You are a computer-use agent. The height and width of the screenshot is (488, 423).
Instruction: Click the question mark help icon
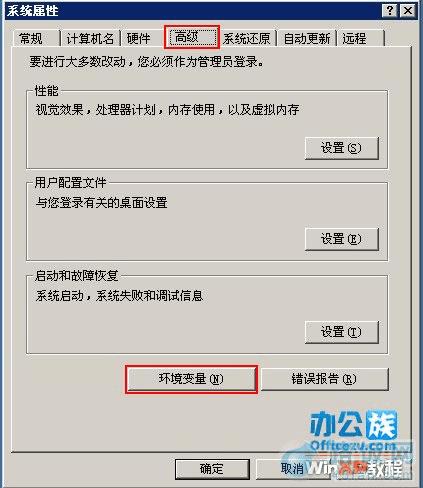pyautogui.click(x=390, y=11)
